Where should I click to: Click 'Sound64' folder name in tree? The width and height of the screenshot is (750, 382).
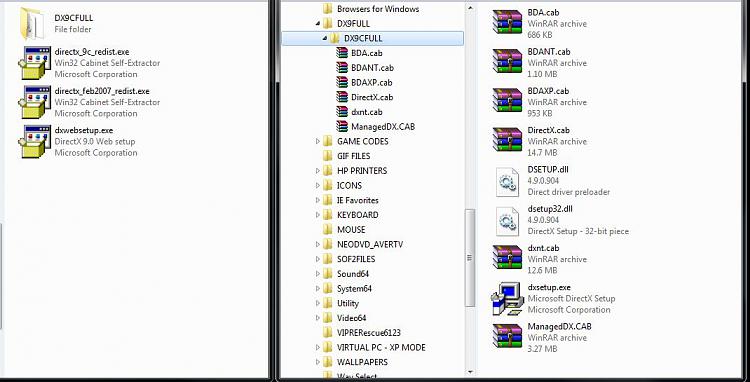[x=353, y=274]
